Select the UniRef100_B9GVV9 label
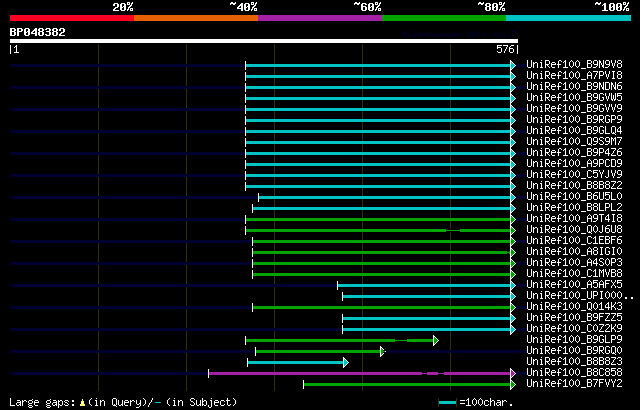Screen dimensions: 640x410 574,109
